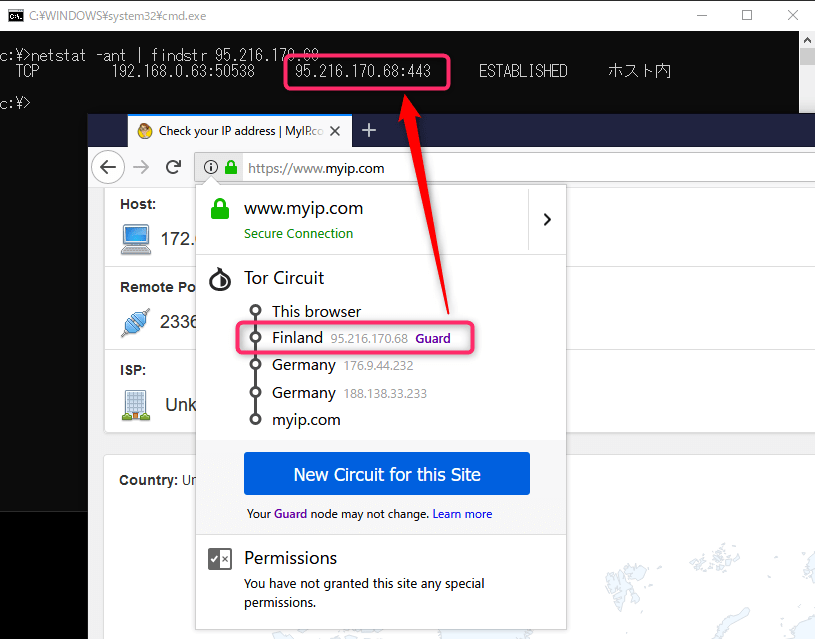This screenshot has width=815, height=639.
Task: Click the forward navigation arrow
Action: 141,167
